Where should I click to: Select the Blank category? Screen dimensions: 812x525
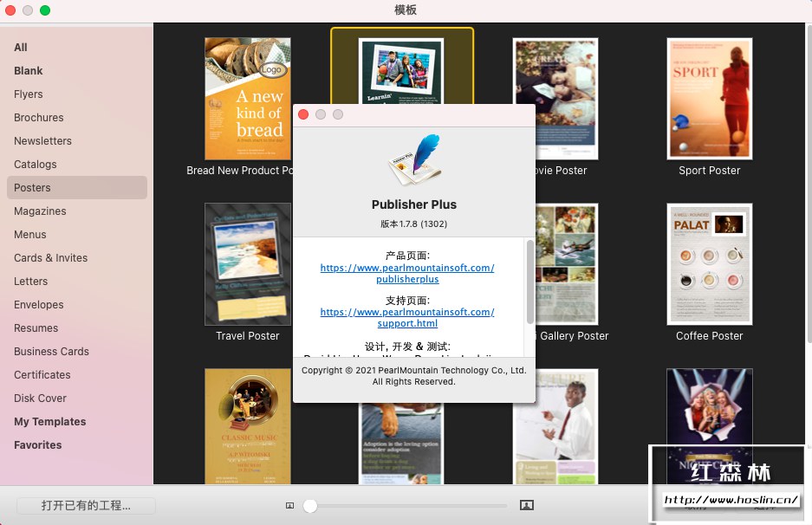[29, 70]
